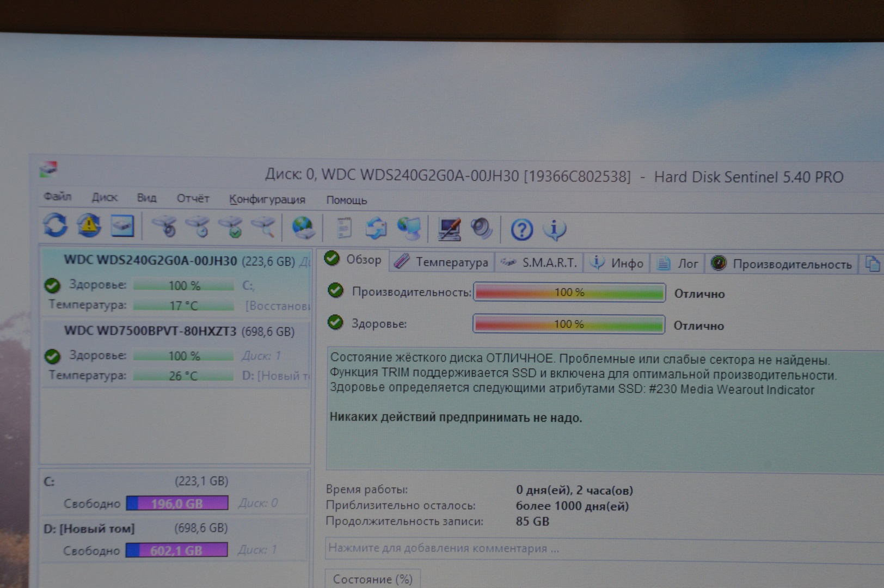Click the blue info bubble toolbar icon
Viewport: 884px width, 588px height.
[554, 230]
